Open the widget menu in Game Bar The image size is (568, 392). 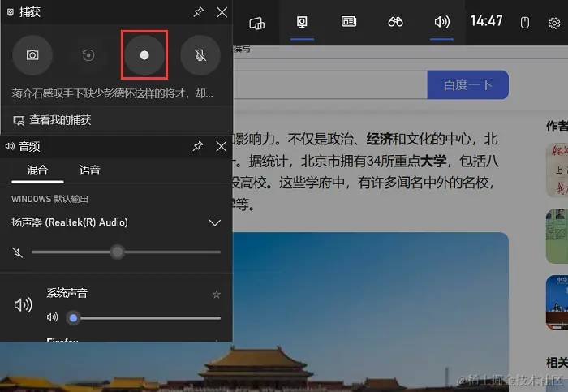[x=257, y=23]
